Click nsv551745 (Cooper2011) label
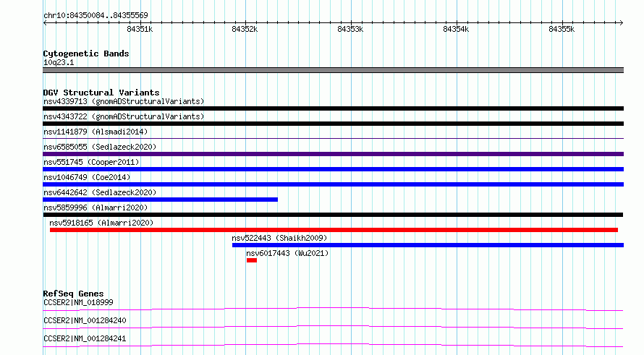The height and width of the screenshot is (355, 644). coord(91,162)
